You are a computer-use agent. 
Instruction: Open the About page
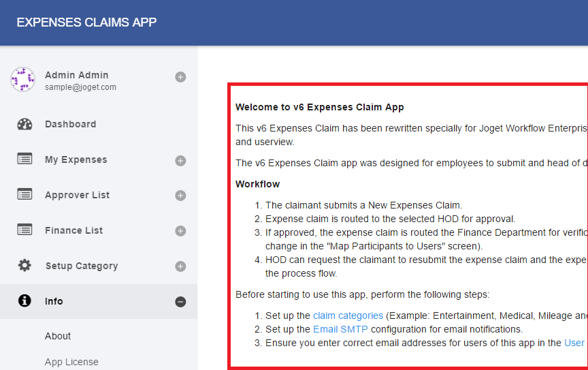point(58,336)
